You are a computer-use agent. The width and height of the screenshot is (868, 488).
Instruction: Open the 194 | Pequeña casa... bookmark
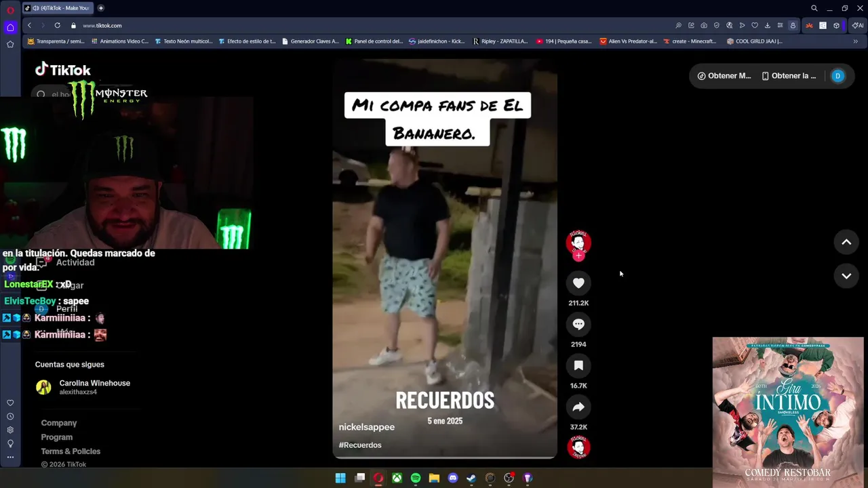[564, 41]
